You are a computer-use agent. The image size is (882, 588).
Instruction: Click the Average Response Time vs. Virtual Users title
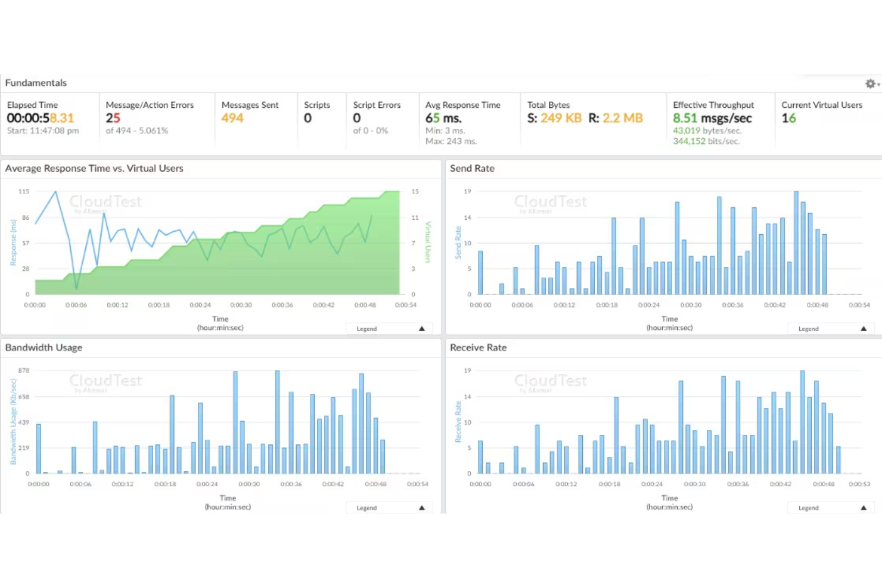point(94,169)
